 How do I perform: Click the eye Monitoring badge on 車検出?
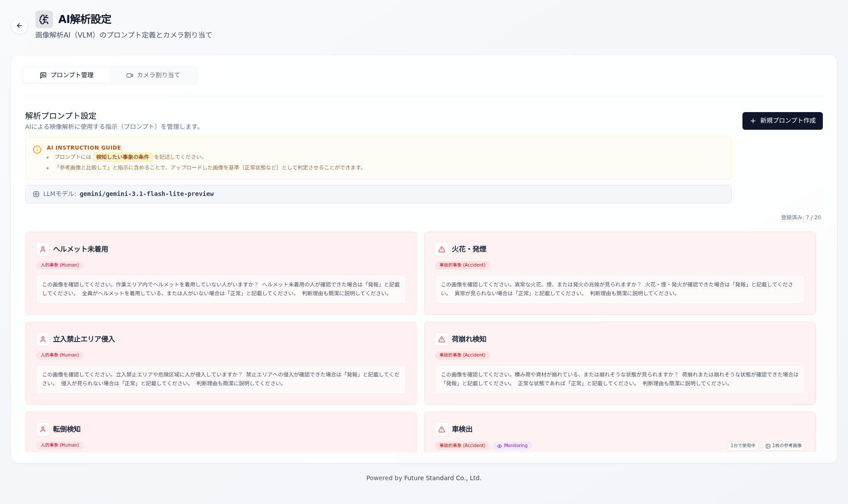[x=512, y=446]
